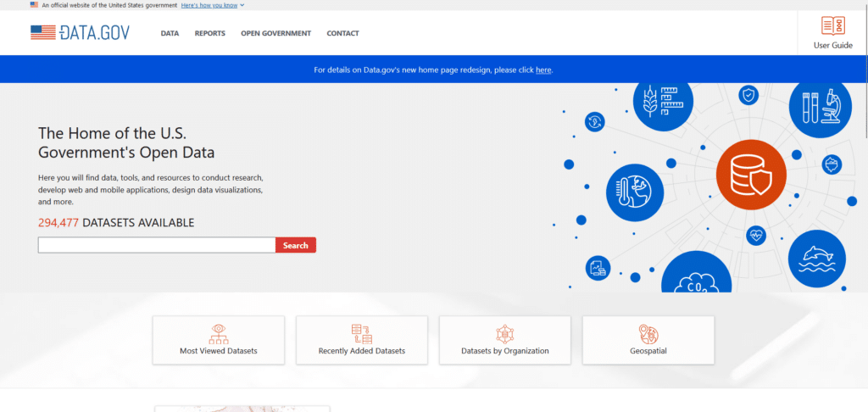Click the US flag icon in banner
The image size is (868, 412).
coord(34,4)
